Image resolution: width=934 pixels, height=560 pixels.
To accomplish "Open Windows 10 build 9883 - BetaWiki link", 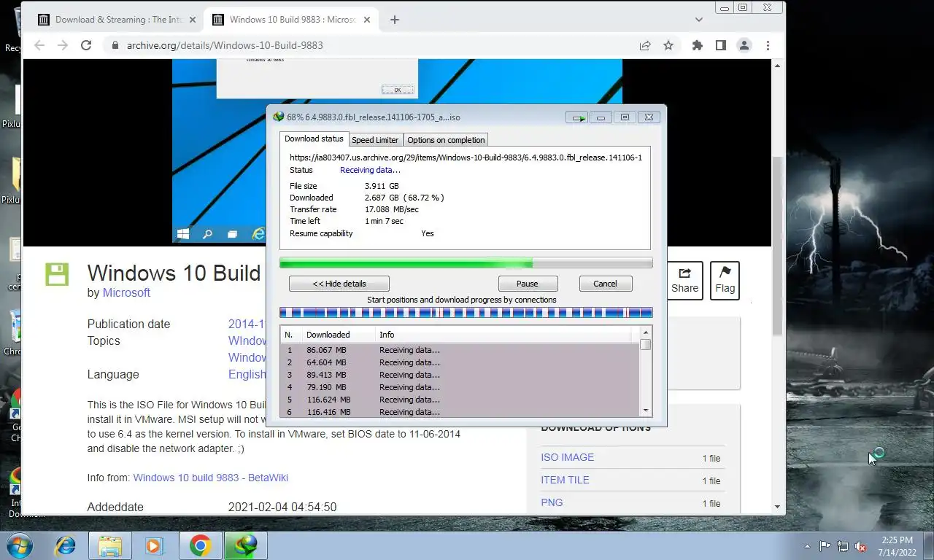I will point(210,478).
